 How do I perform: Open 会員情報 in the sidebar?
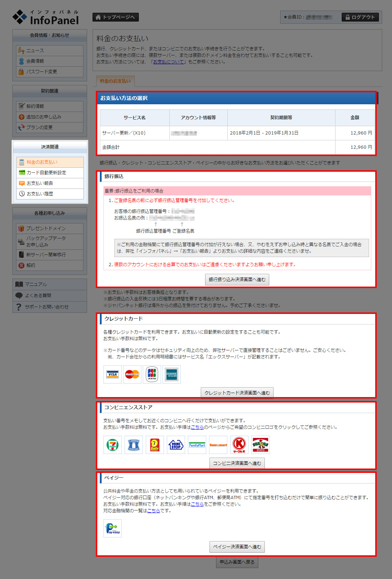click(x=50, y=61)
